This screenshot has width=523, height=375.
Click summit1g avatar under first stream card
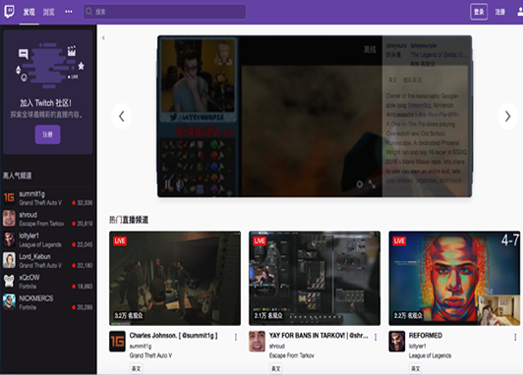117,341
